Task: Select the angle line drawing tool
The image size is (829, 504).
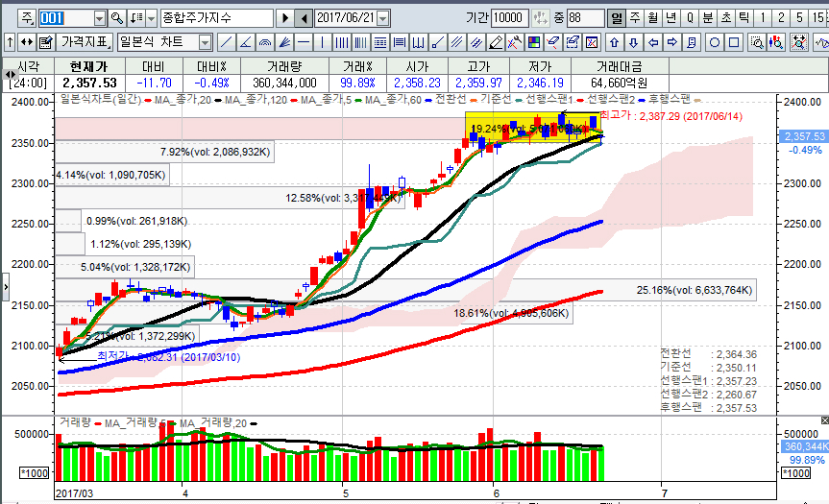Action: pyautogui.click(x=245, y=42)
